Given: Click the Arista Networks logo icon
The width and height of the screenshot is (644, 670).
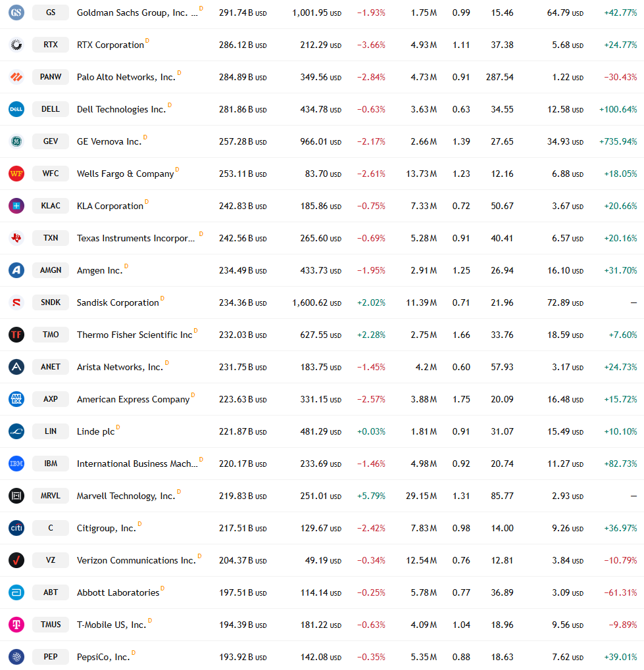Looking at the screenshot, I should (x=16, y=367).
